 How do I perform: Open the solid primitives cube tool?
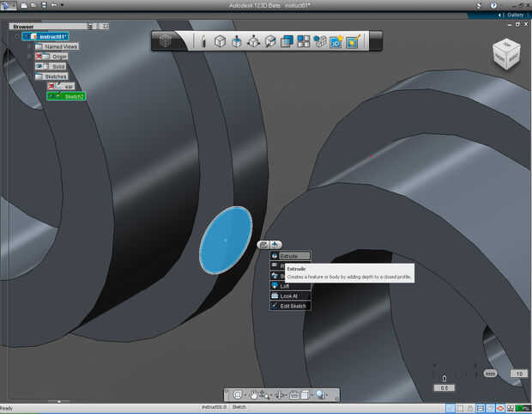pyautogui.click(x=220, y=41)
